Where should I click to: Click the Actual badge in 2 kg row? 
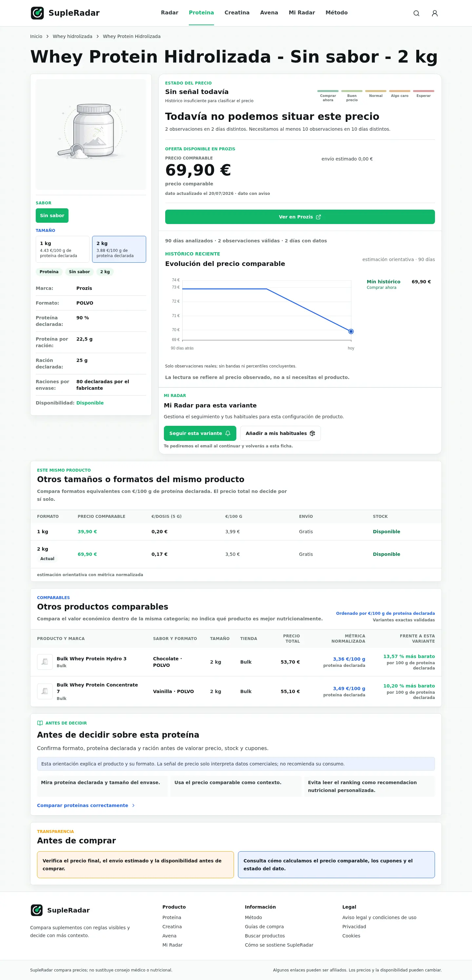(x=47, y=558)
